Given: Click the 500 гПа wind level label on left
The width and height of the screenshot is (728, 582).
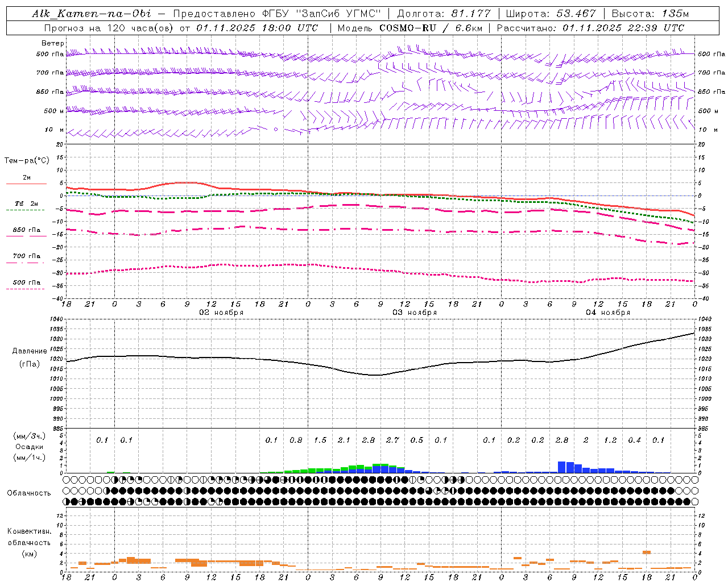Looking at the screenshot, I should tap(50, 54).
